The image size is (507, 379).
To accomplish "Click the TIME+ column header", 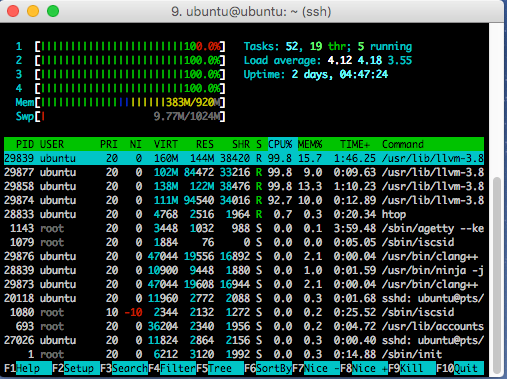I will (x=355, y=144).
